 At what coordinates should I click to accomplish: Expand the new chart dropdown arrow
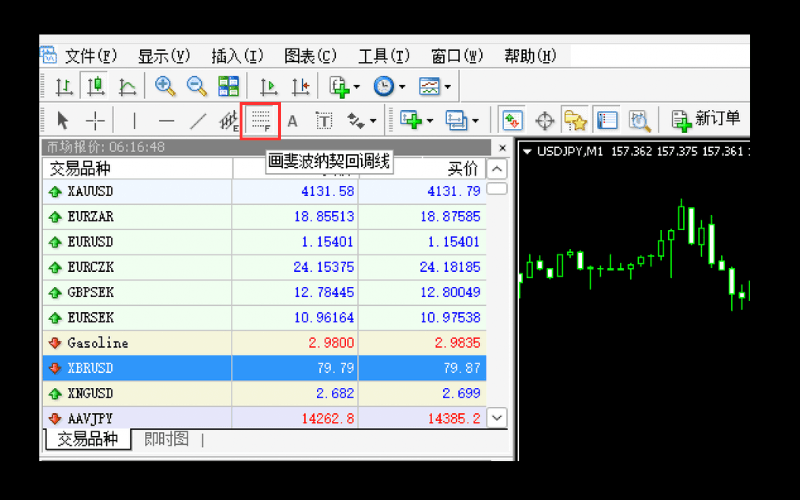pos(430,121)
